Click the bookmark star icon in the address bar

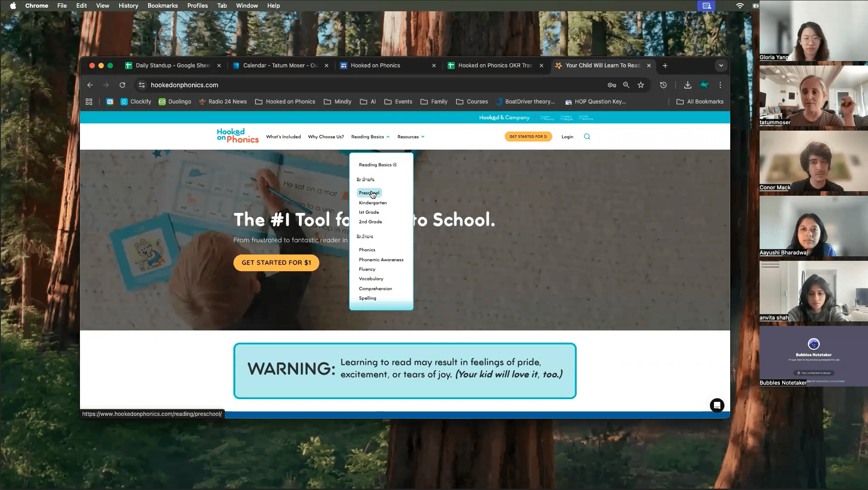point(641,85)
